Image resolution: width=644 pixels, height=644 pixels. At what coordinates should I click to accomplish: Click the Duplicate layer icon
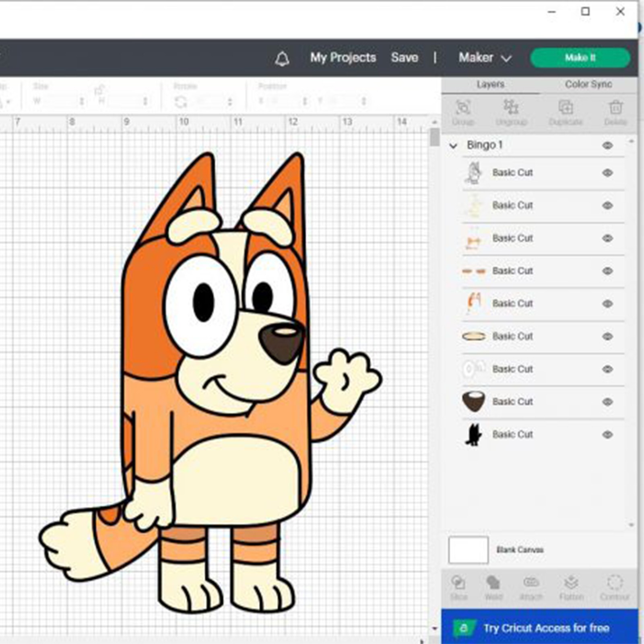566,112
